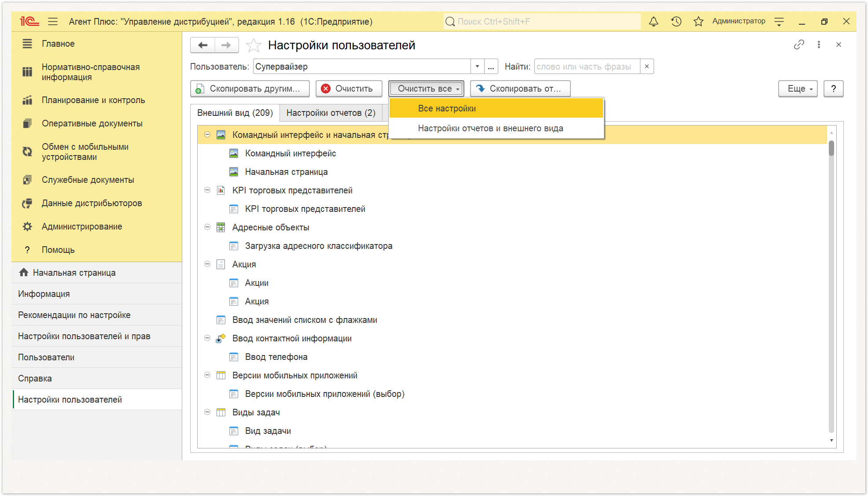
Task: Choose Все настройки menu item
Action: tap(496, 108)
